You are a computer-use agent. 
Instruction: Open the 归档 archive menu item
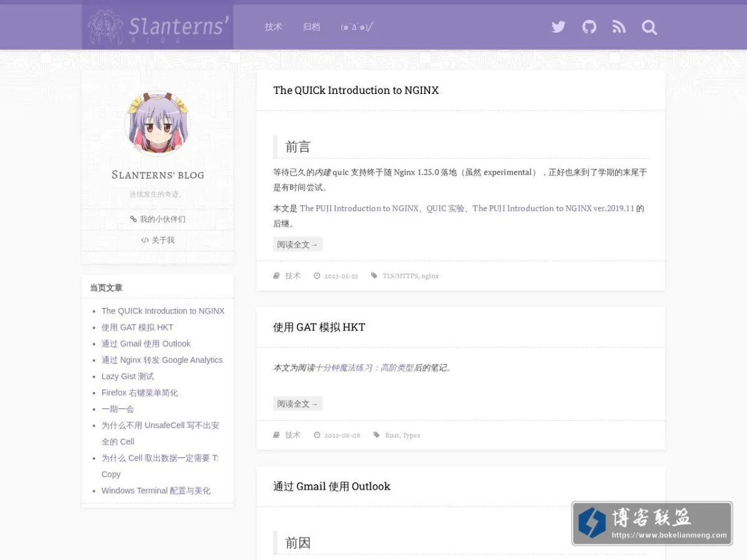(311, 27)
